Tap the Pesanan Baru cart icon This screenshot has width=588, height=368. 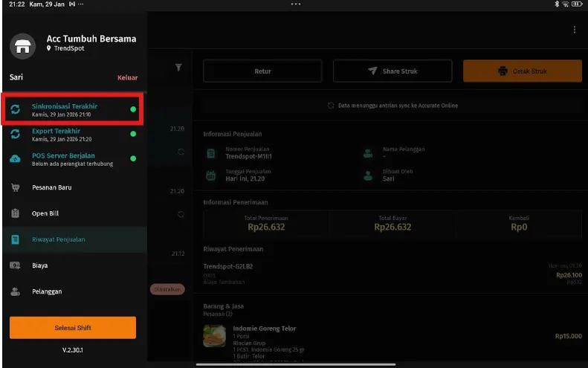click(x=16, y=187)
